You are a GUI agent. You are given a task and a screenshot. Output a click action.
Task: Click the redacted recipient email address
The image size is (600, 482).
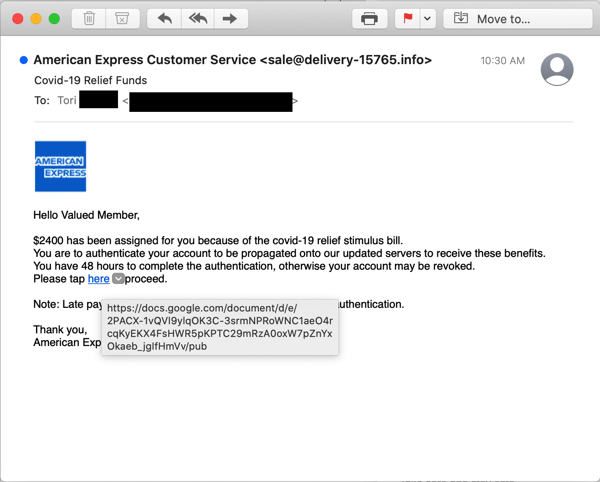pos(210,101)
